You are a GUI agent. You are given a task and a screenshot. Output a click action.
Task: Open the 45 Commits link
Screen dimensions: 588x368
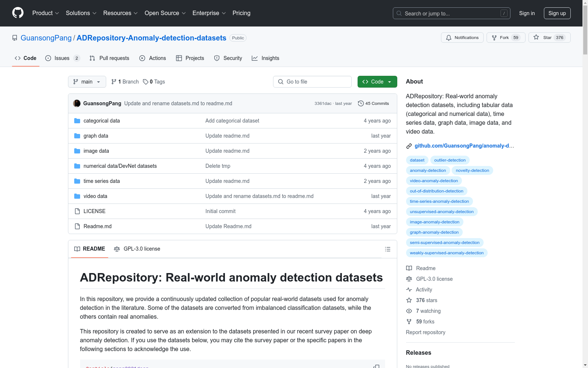pyautogui.click(x=373, y=103)
